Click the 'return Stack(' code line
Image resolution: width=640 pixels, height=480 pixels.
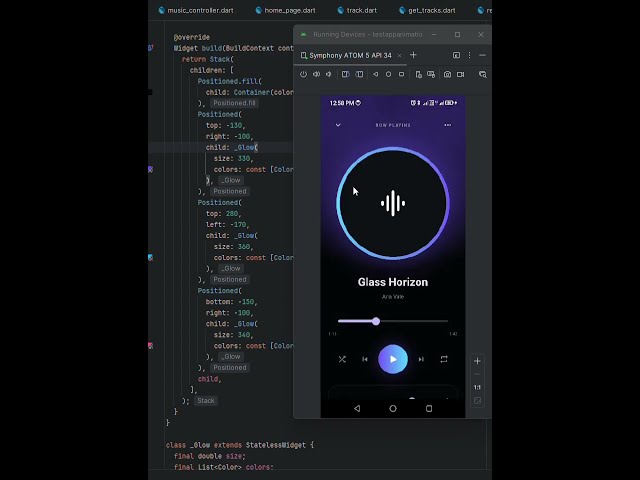point(208,59)
